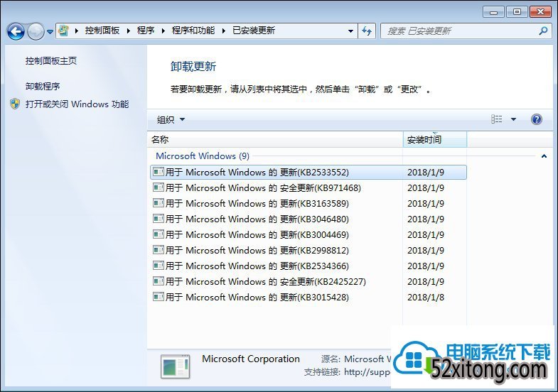This screenshot has width=558, height=392.
Task: Select 已安装更新 in the breadcrumb
Action: tap(254, 31)
